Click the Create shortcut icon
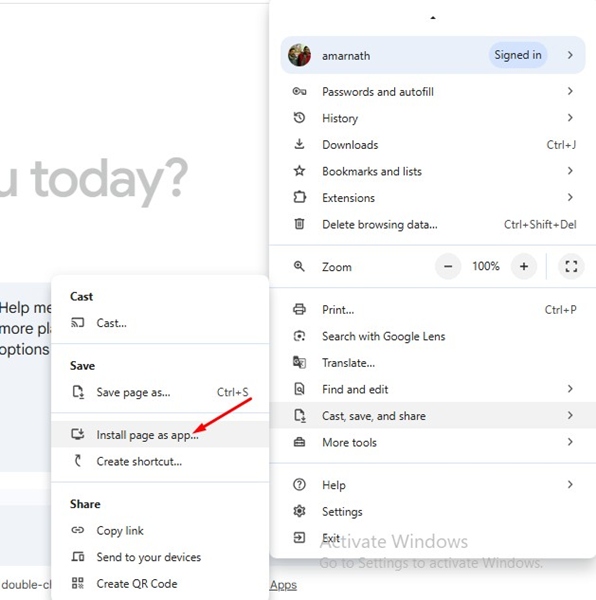596x600 pixels. point(78,461)
